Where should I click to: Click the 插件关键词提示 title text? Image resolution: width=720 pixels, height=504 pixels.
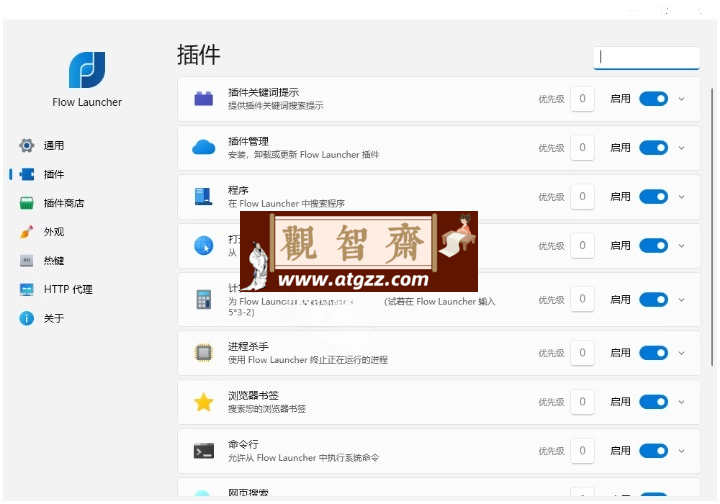point(263,92)
